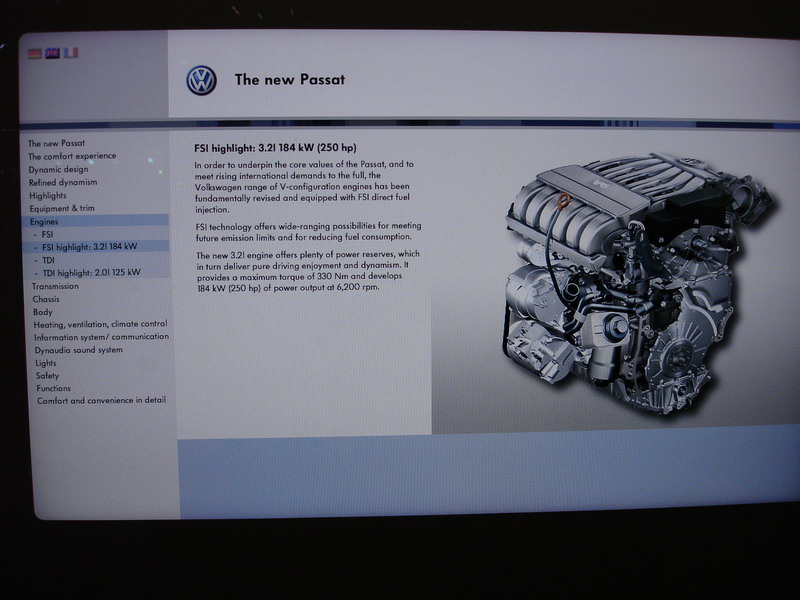This screenshot has width=800, height=600.
Task: Open the 'Highlights' menu item
Action: click(x=47, y=195)
